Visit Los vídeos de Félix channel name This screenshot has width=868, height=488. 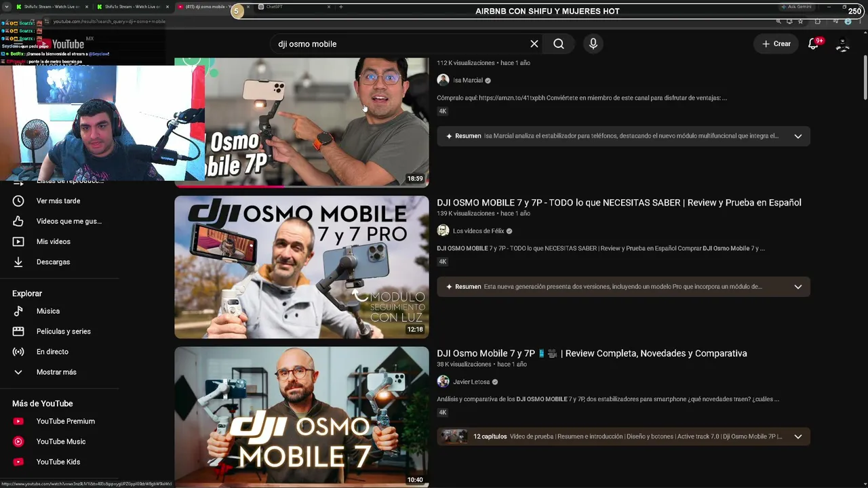pyautogui.click(x=479, y=231)
